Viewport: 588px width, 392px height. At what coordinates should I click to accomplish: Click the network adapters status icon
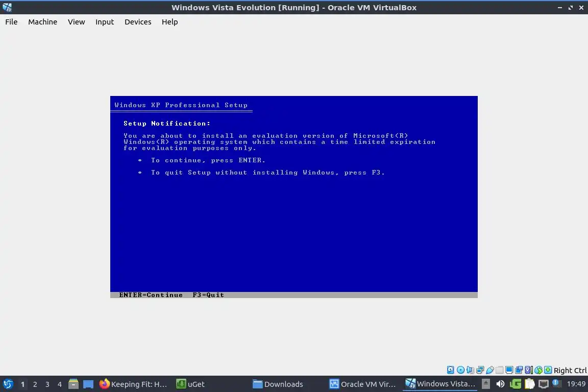tap(480, 370)
